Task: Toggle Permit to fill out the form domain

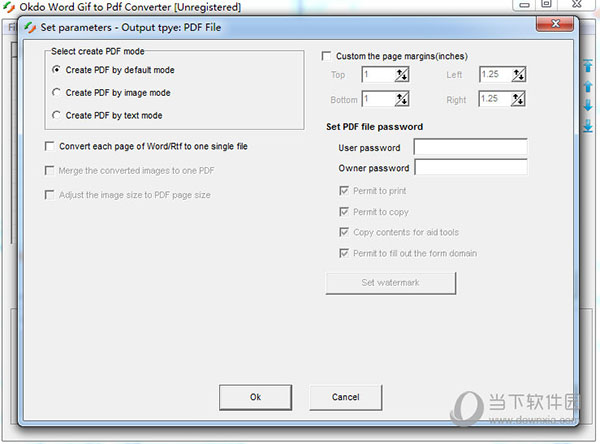Action: click(344, 253)
